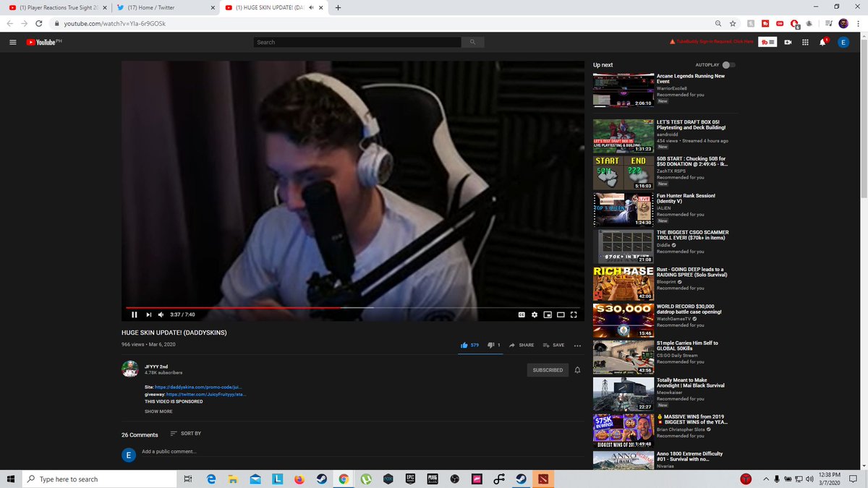
Task: Open a new browser tab
Action: (x=338, y=7)
